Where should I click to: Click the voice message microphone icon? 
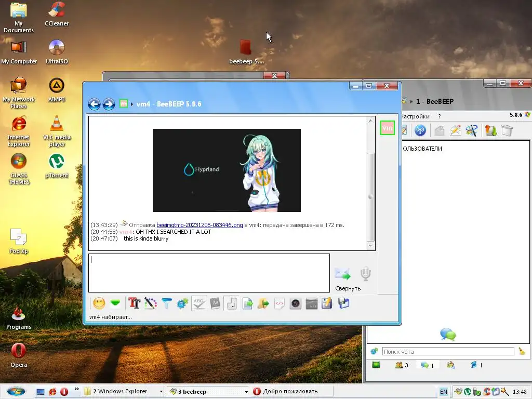point(365,273)
